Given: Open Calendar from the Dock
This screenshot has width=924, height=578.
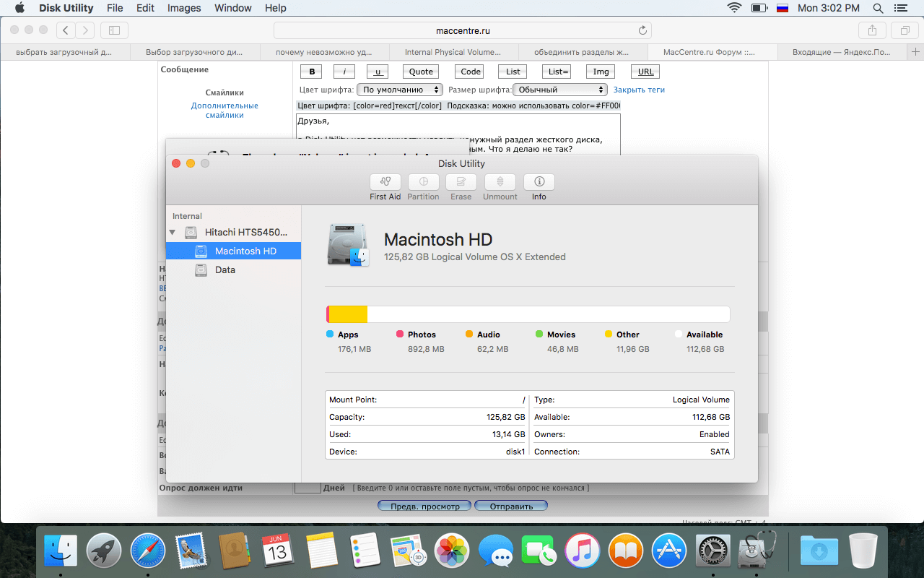Looking at the screenshot, I should (278, 551).
